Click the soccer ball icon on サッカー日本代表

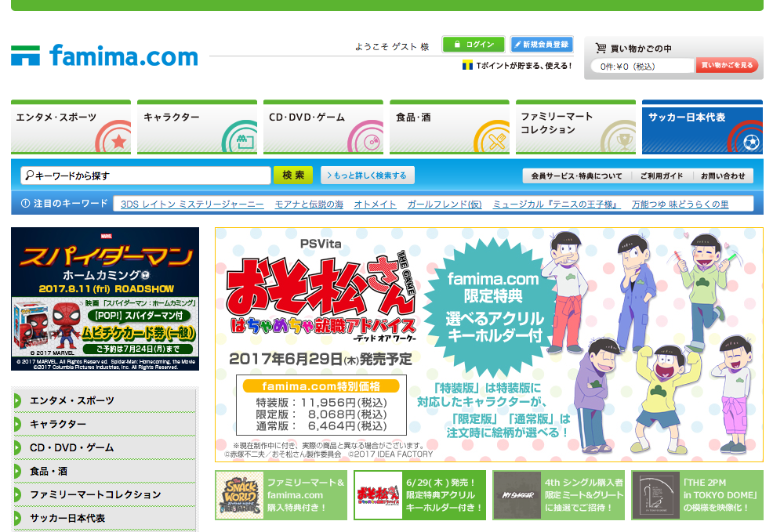(x=750, y=143)
